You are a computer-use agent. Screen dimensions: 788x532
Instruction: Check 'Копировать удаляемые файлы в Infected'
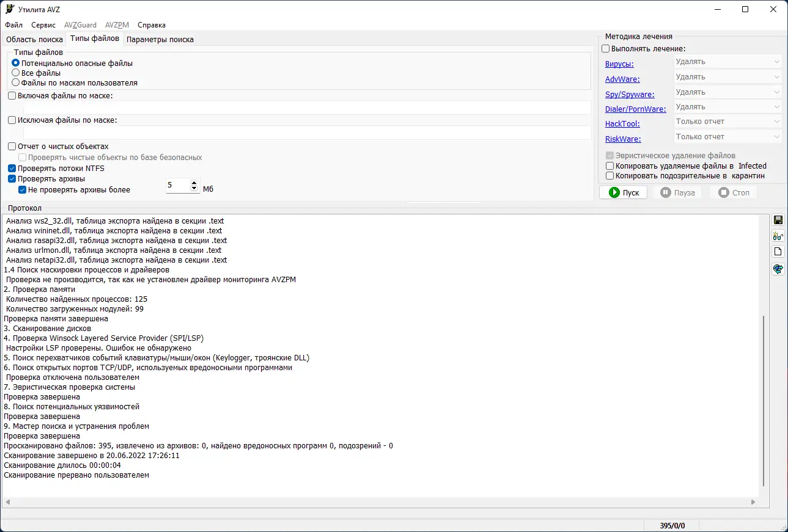click(x=609, y=166)
